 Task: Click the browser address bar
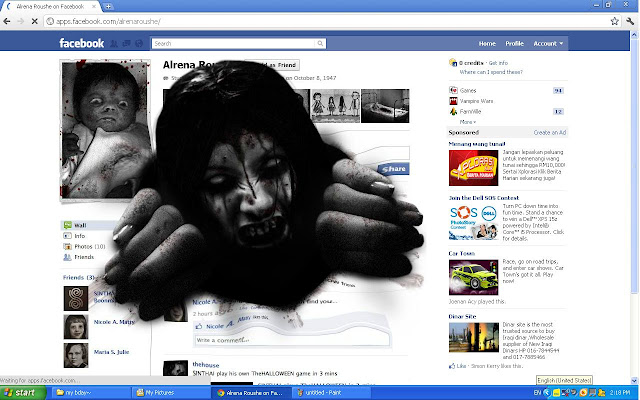[327, 21]
